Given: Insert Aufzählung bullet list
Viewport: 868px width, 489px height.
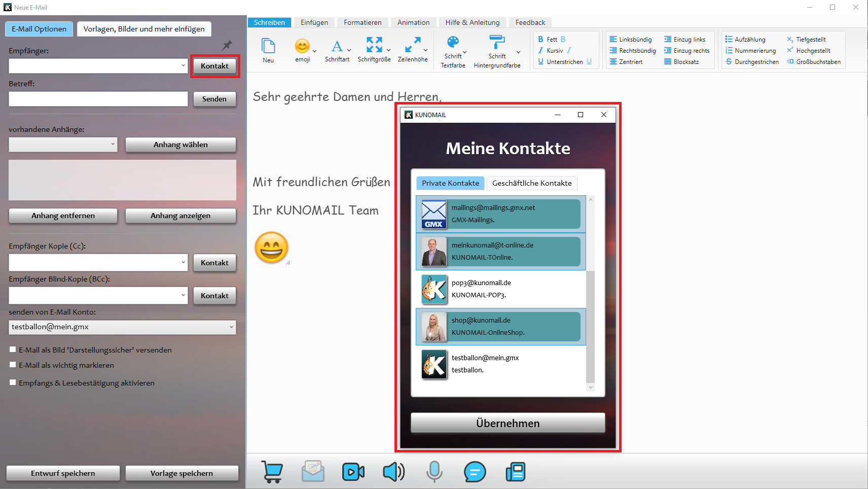Looking at the screenshot, I should (745, 39).
